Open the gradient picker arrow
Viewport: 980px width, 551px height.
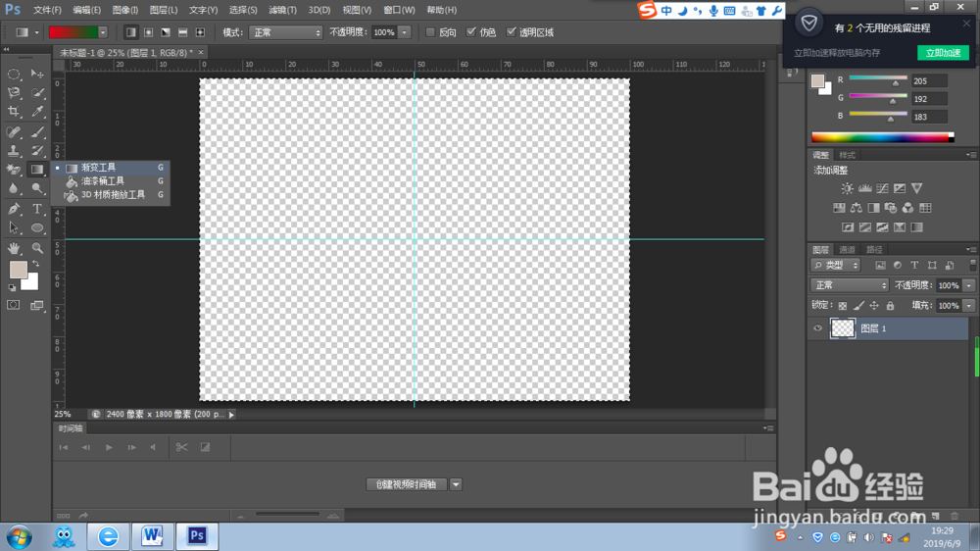tap(103, 32)
